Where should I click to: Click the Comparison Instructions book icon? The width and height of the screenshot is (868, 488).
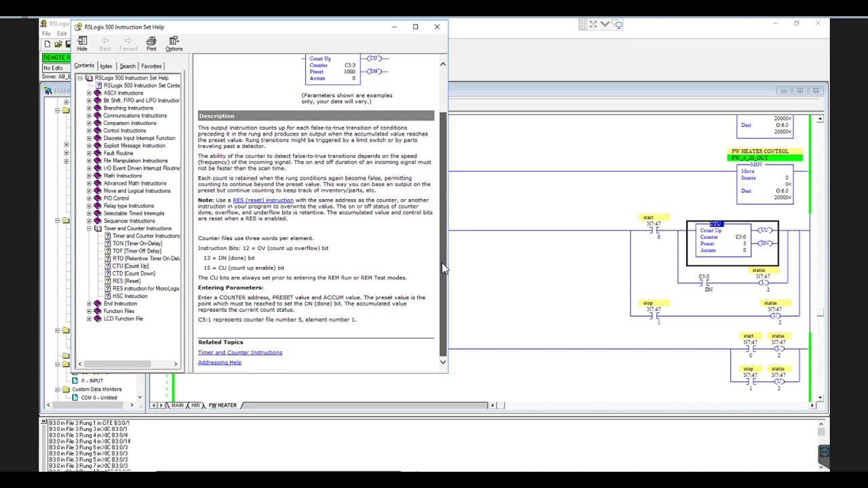click(98, 123)
